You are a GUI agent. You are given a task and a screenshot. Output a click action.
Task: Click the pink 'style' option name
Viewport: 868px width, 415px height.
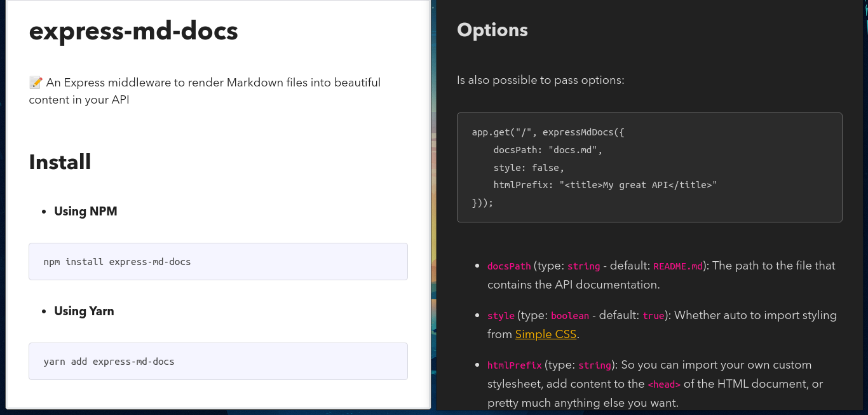point(501,316)
